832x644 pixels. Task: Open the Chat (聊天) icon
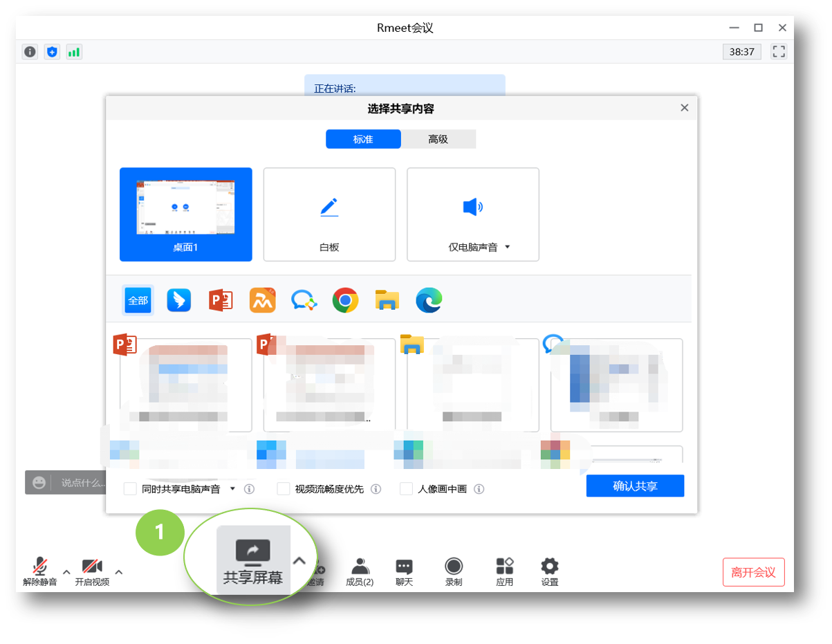(404, 567)
